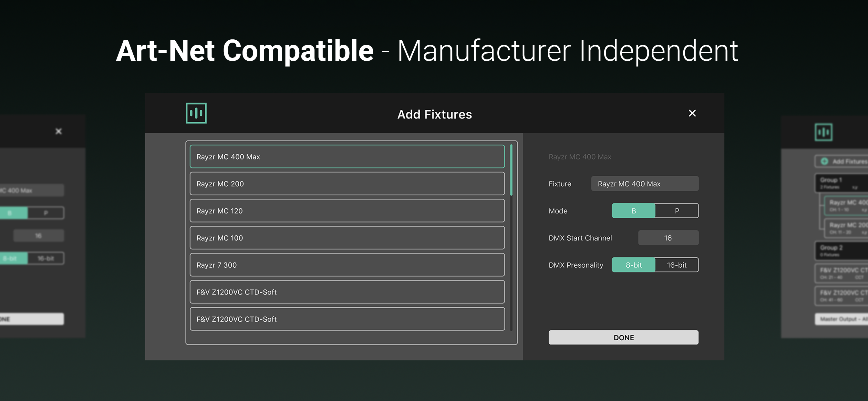Open the Fixture field showing Rayzr MC 400 Max
The width and height of the screenshot is (868, 401).
pyautogui.click(x=645, y=184)
